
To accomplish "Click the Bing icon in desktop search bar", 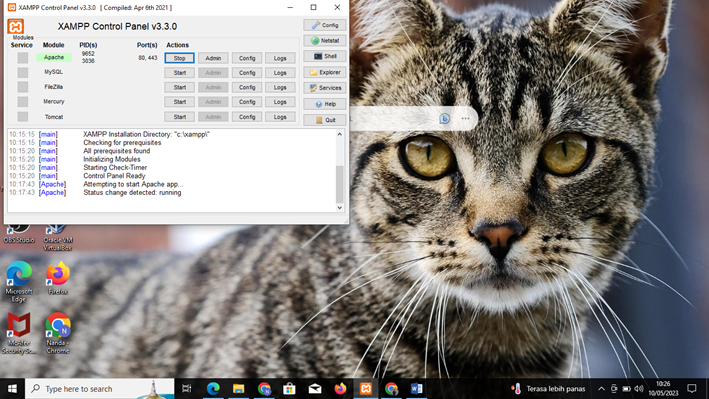I will coord(444,119).
